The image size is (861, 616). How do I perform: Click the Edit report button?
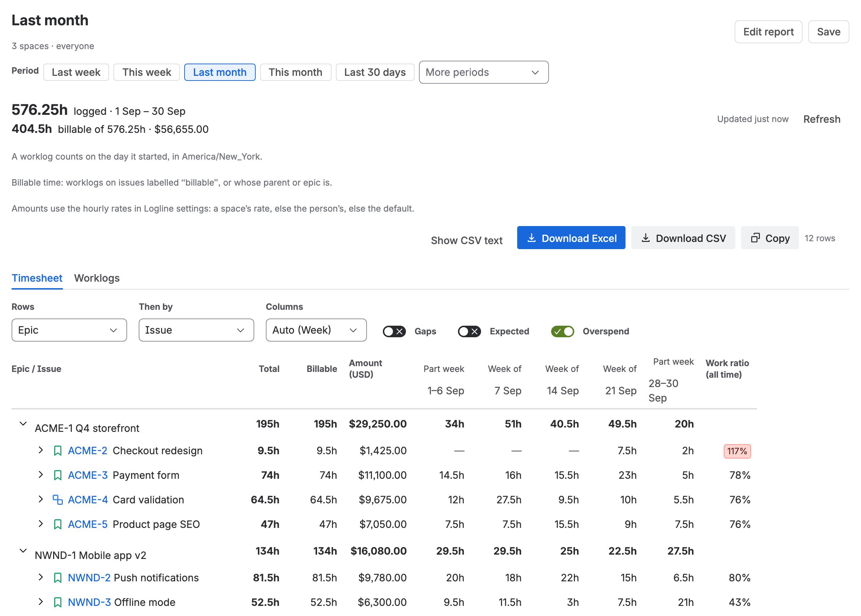(x=768, y=32)
